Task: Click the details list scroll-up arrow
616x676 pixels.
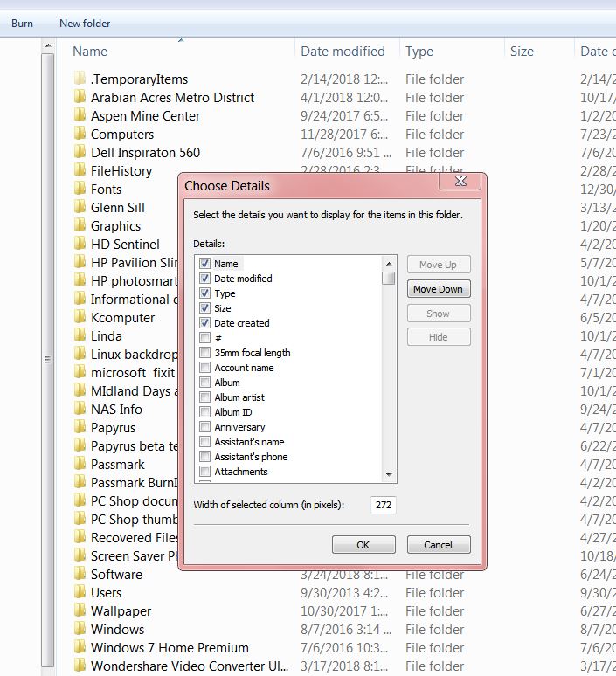Action: click(389, 264)
